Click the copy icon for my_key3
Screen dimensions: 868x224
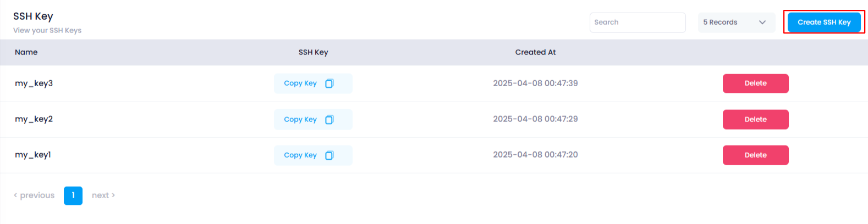pos(329,83)
